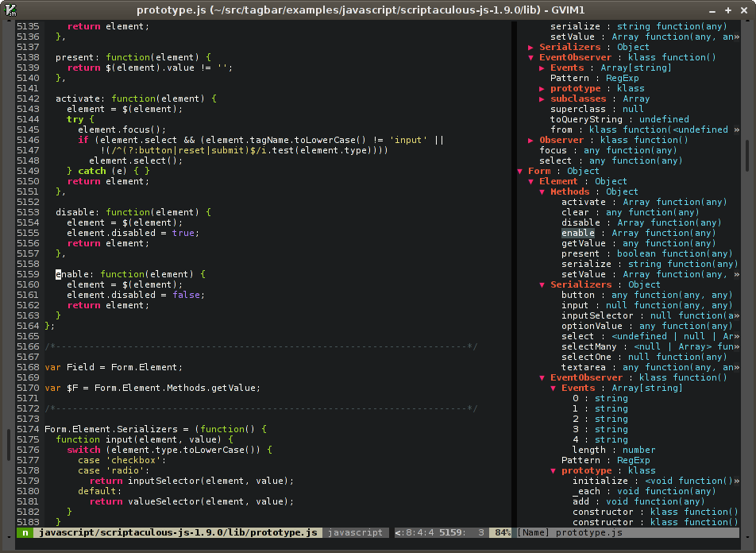756x553 pixels.
Task: Click the tagbar vertical scrollbar thumb
Action: [x=747, y=156]
